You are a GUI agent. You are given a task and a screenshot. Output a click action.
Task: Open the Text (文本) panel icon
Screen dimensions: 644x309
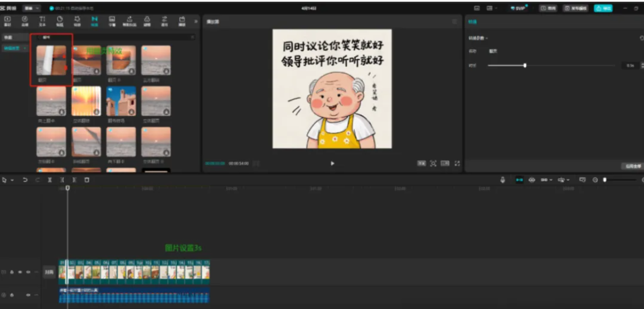click(x=42, y=21)
